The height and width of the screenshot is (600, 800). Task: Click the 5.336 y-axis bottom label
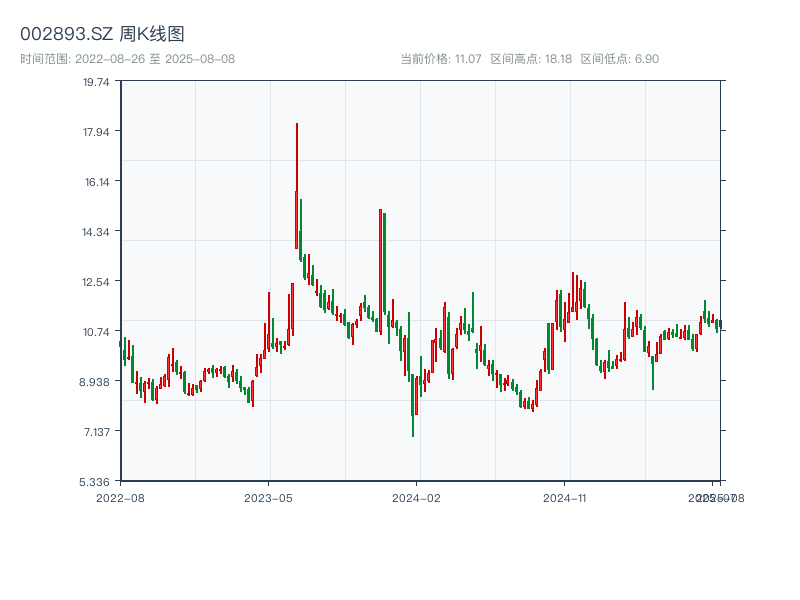pos(96,482)
